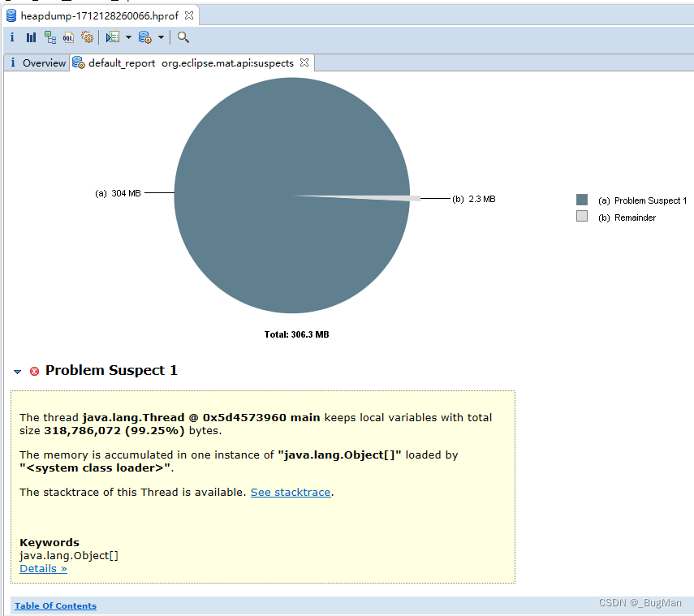This screenshot has height=616, width=694.
Task: Click the red error icon beside Problem Suspect 1
Action: tap(34, 371)
